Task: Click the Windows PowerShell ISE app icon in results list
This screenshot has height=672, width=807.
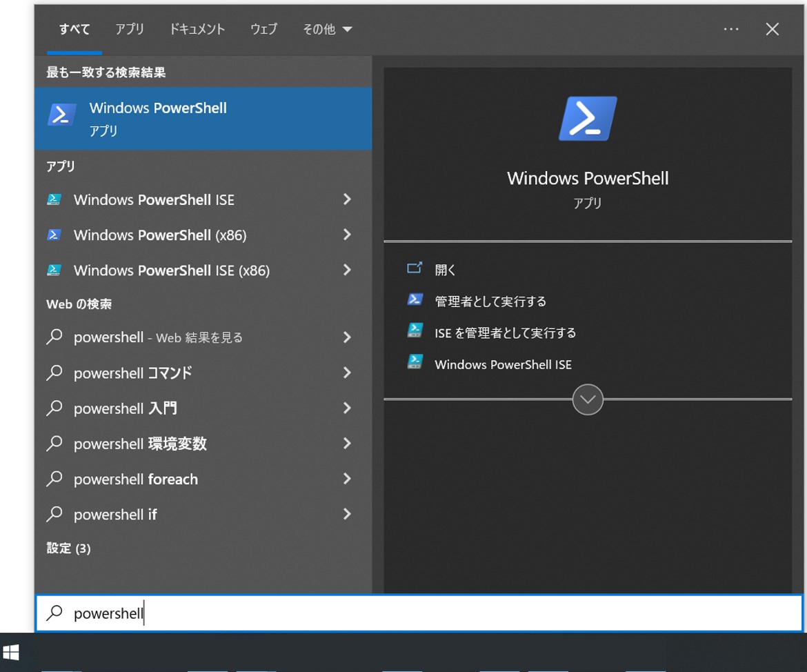Action: [x=54, y=200]
